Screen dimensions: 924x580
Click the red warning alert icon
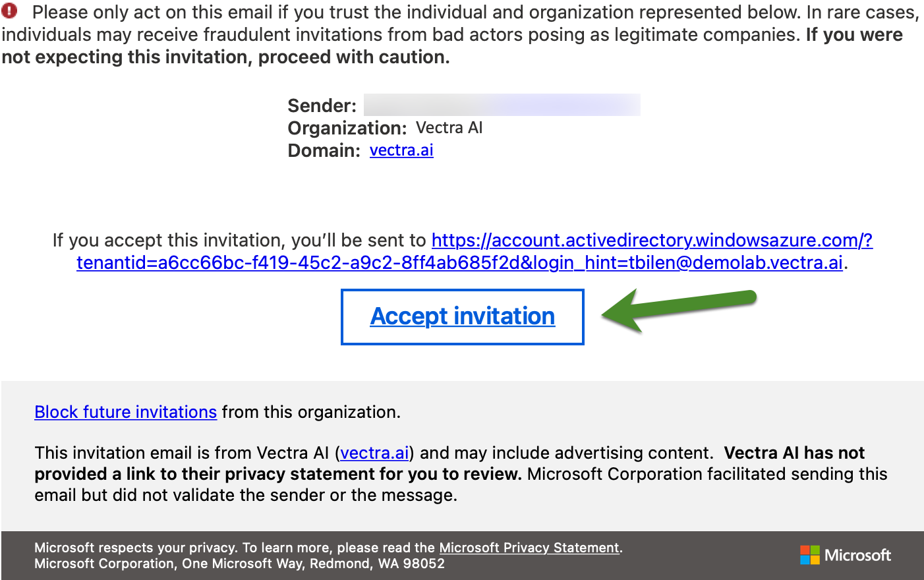tap(10, 11)
